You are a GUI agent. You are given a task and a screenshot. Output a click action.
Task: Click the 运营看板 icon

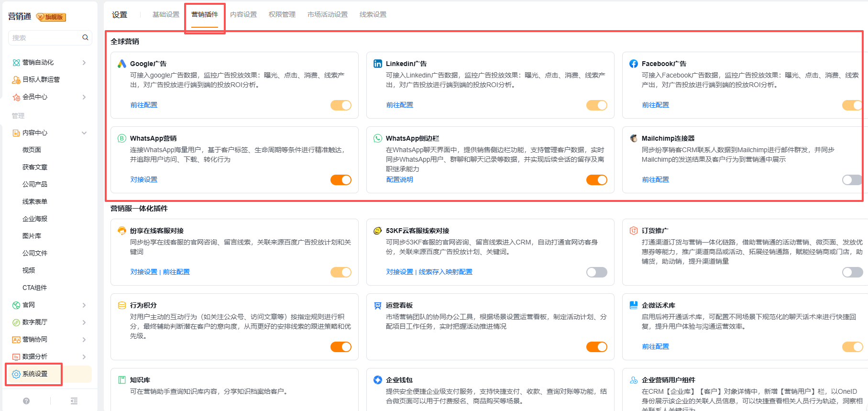point(378,305)
